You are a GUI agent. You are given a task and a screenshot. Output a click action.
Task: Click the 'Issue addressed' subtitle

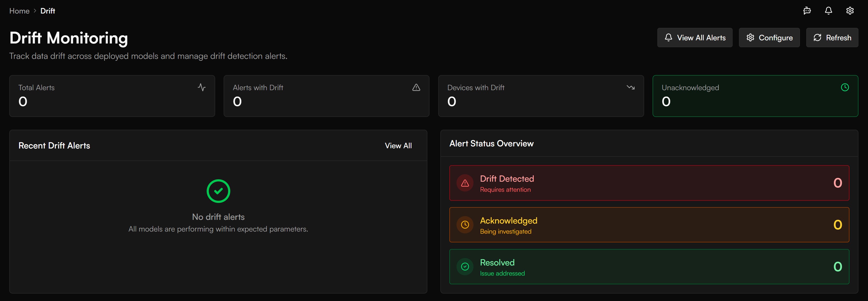tap(502, 273)
